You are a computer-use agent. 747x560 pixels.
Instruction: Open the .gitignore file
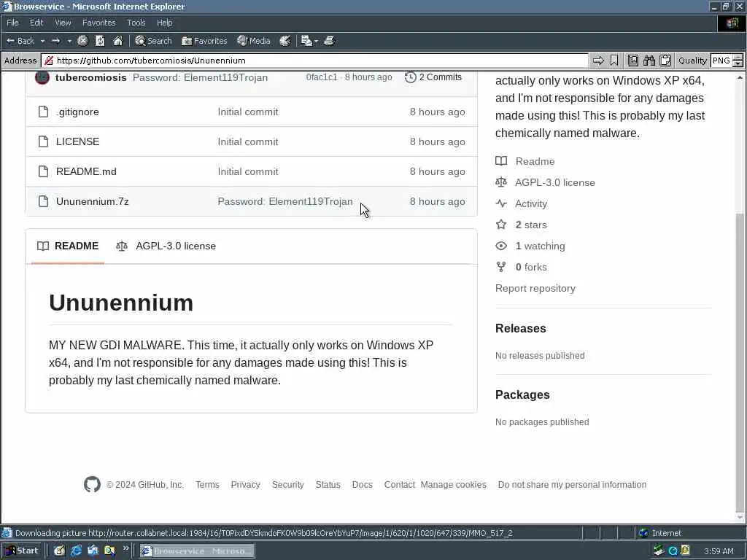coord(77,112)
